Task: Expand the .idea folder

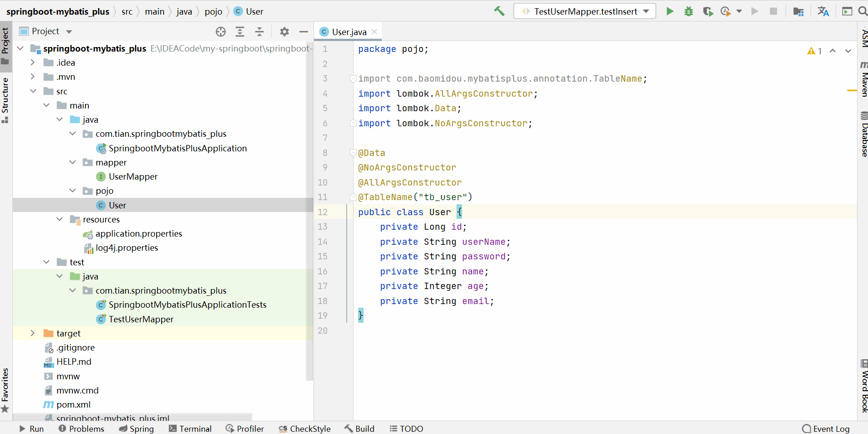Action: pos(32,62)
